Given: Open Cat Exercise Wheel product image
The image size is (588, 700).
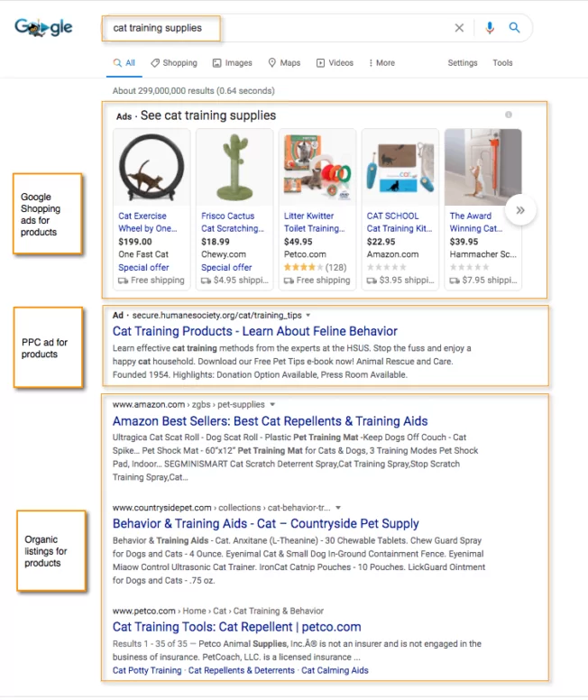Looking at the screenshot, I should click(151, 169).
